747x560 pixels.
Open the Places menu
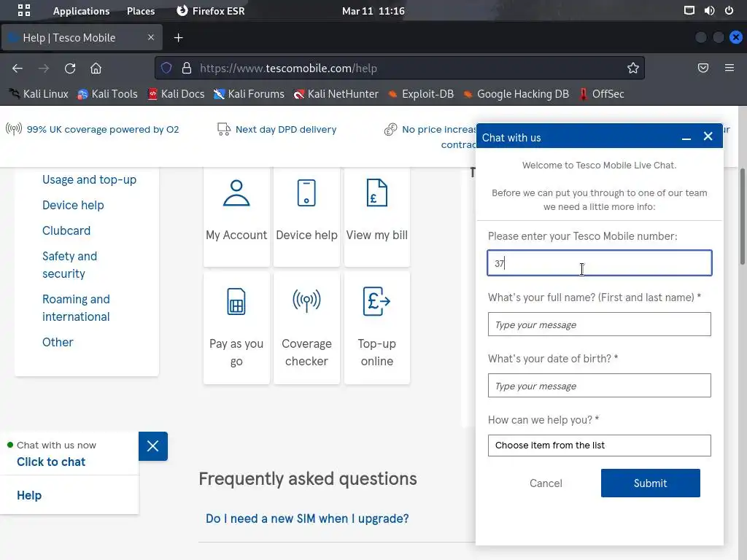tap(141, 10)
